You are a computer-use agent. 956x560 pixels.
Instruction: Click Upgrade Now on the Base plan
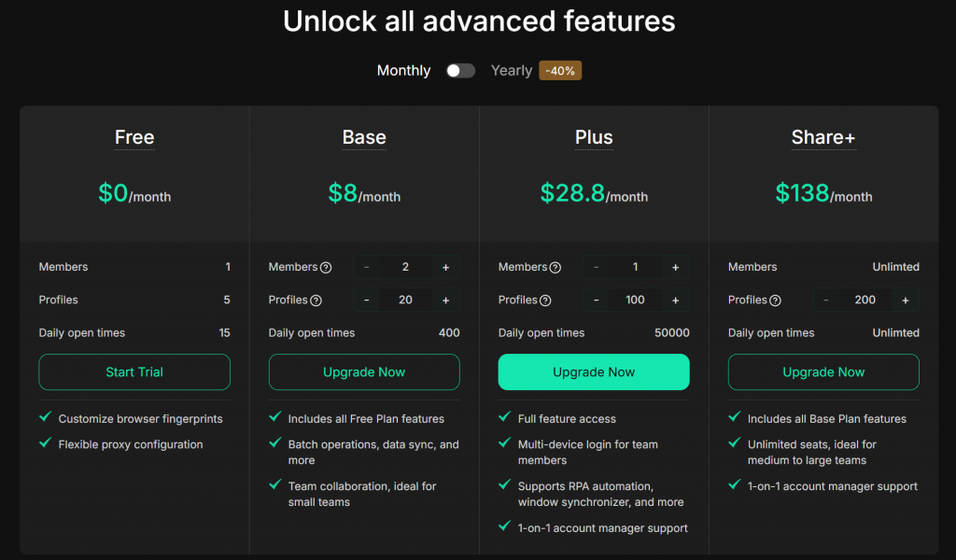tap(364, 371)
